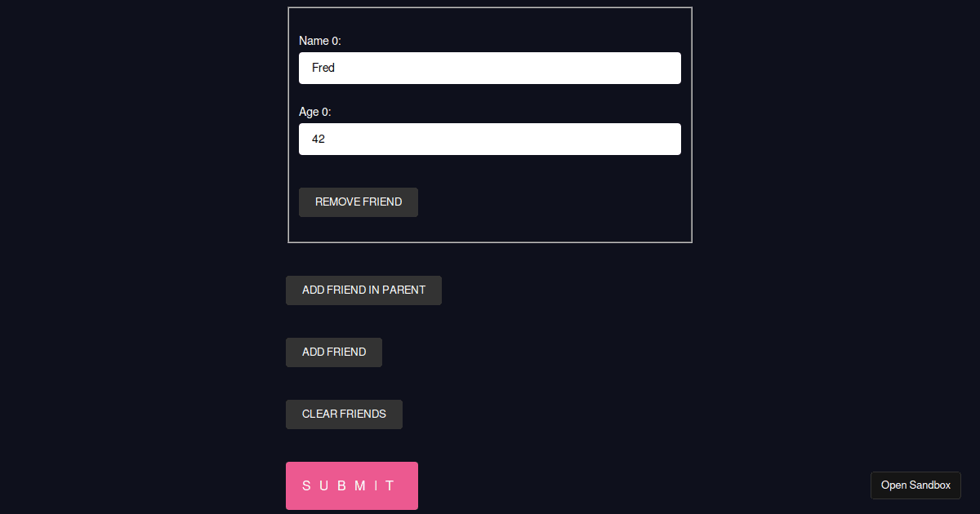
Task: Click CLEAR FRIENDS to empty the list
Action: [x=344, y=414]
